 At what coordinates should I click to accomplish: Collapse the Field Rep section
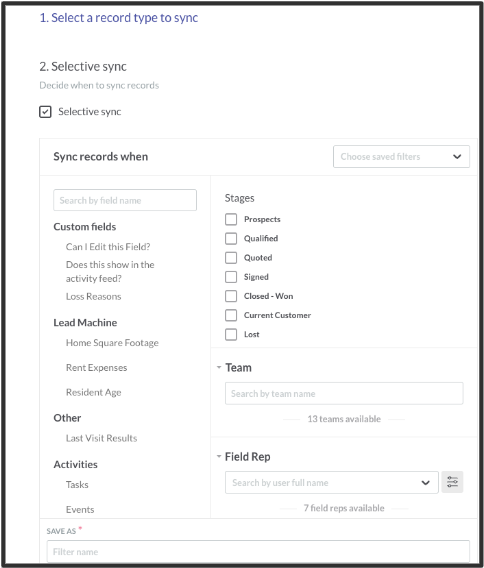click(x=219, y=456)
